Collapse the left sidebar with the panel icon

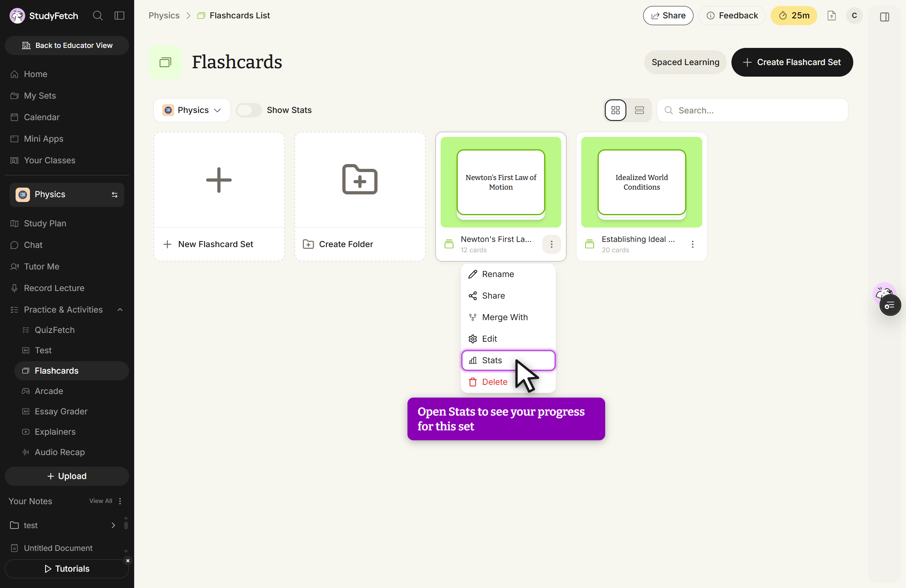pos(119,16)
